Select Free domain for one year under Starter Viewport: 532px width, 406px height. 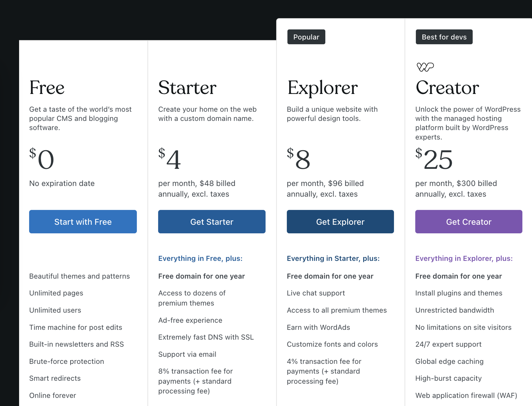tap(201, 276)
